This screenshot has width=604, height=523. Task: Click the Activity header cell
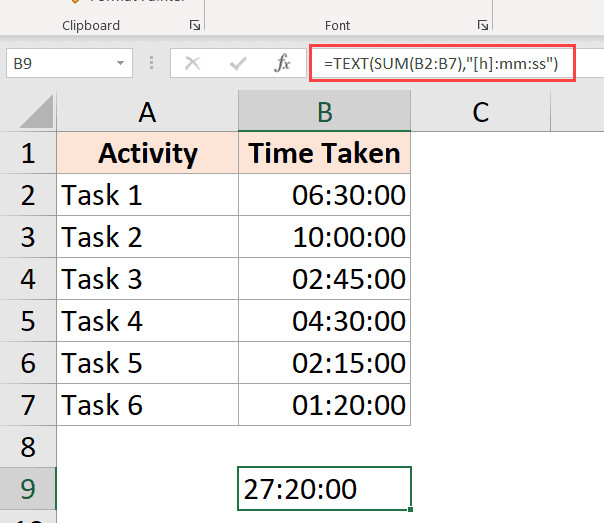(x=148, y=153)
